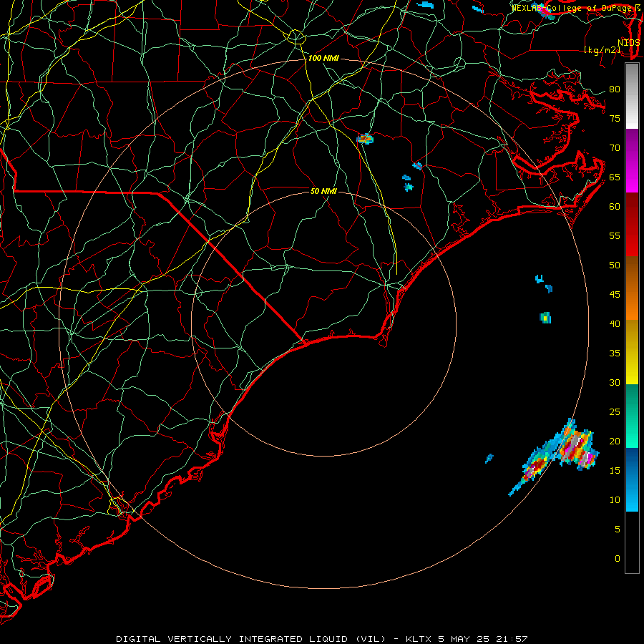This screenshot has width=644, height=644.
Task: Click the 70 value on color scale
Action: point(615,148)
